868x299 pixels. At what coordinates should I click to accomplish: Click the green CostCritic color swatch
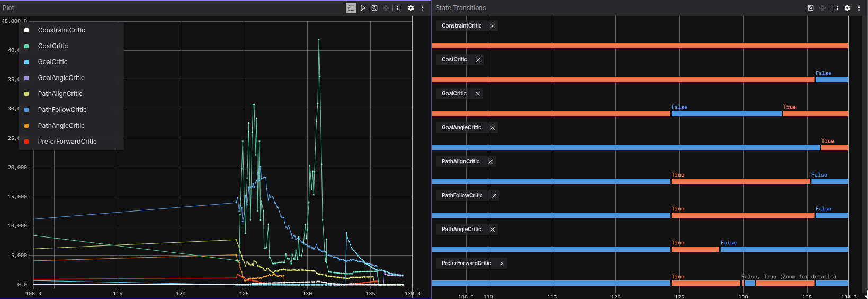point(26,46)
